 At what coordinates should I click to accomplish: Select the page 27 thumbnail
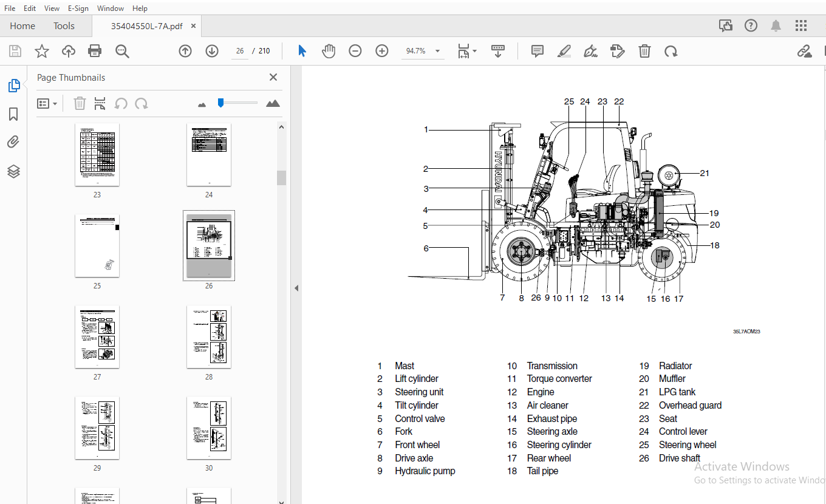click(97, 337)
